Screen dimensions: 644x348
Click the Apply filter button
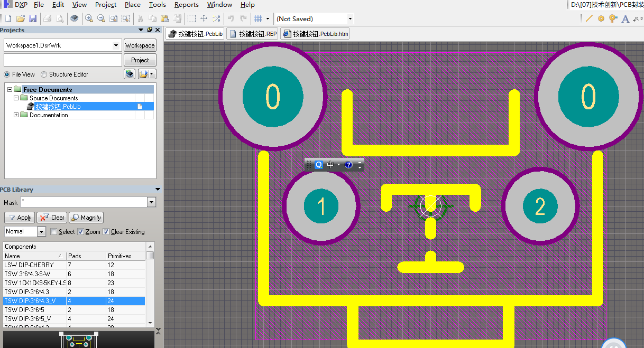[20, 218]
